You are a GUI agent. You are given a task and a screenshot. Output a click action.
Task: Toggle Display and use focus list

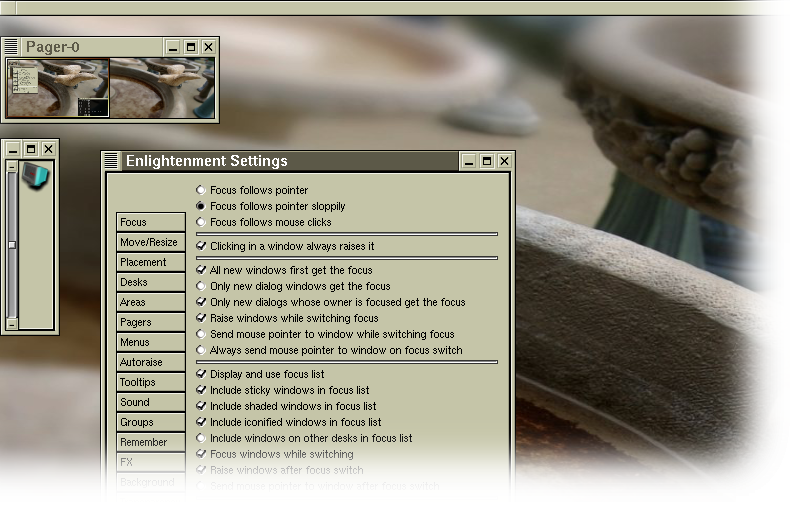click(260, 374)
